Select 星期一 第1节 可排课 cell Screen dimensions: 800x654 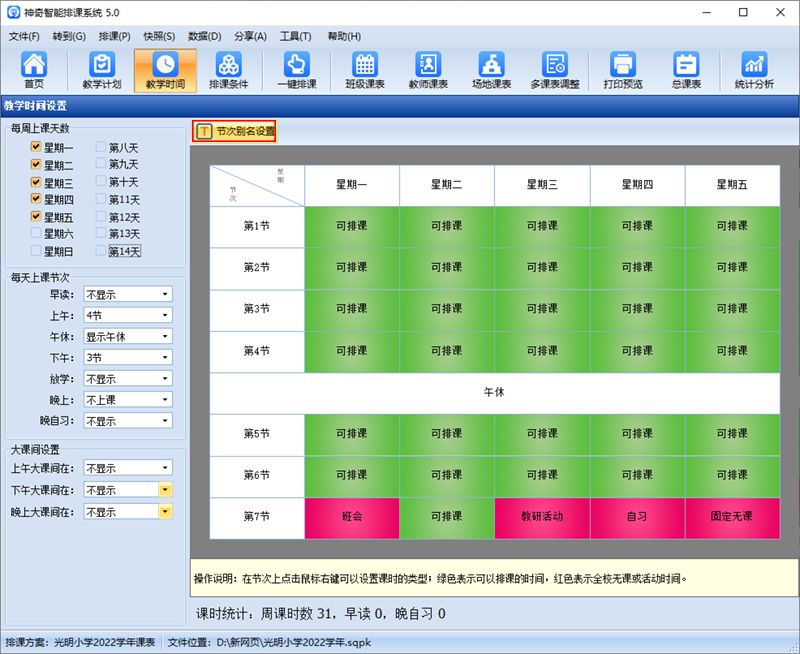pyautogui.click(x=352, y=227)
